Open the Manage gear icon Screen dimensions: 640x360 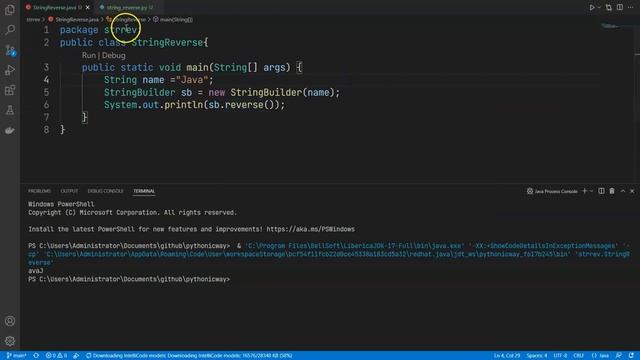(x=10, y=341)
